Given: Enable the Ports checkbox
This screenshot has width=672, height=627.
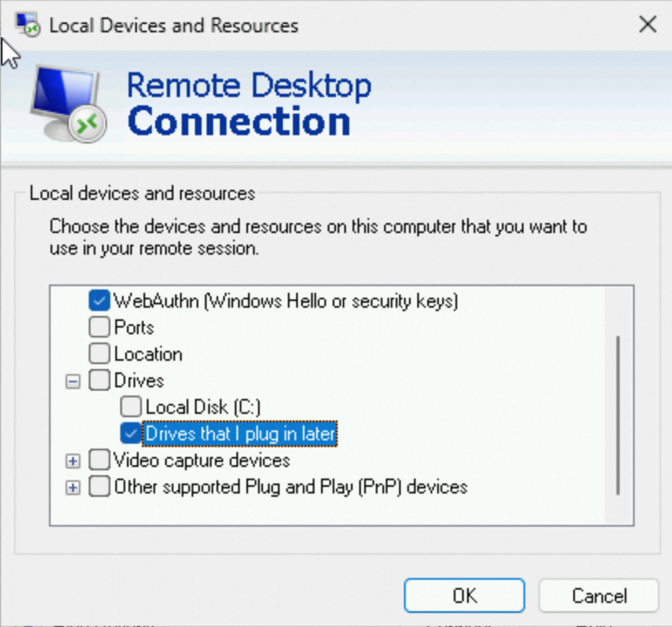Looking at the screenshot, I should 99,327.
